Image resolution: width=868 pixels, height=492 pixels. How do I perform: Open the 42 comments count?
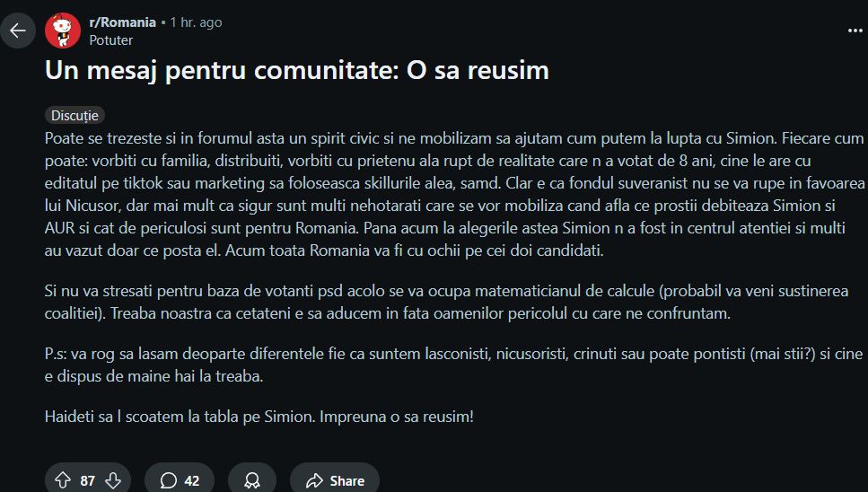pyautogui.click(x=191, y=480)
